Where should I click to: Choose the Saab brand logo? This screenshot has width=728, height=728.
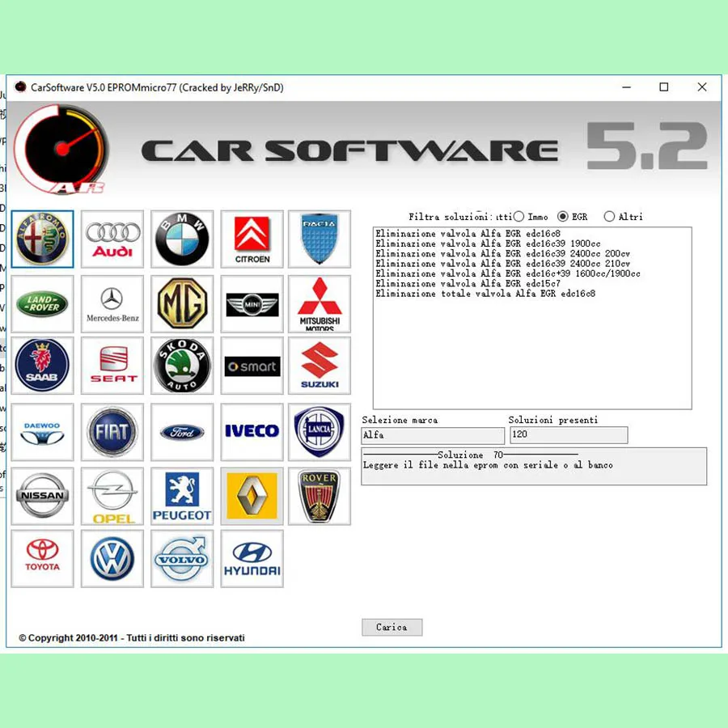point(42,366)
